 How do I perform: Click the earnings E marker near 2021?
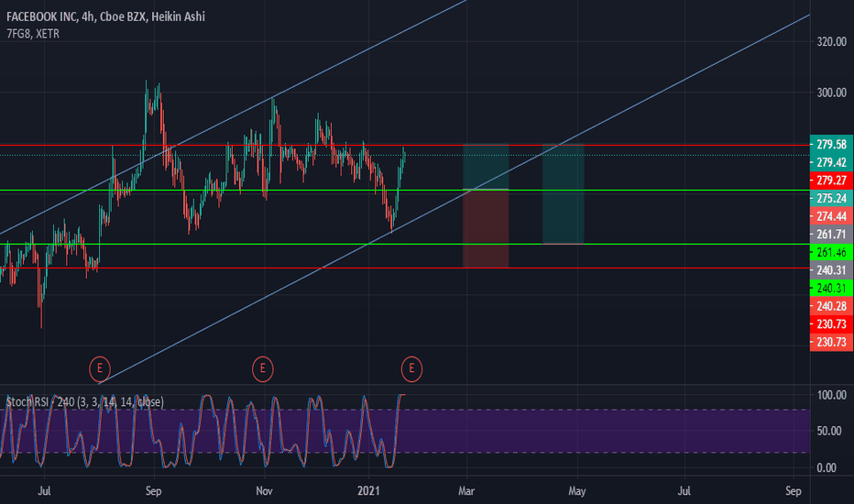[411, 369]
